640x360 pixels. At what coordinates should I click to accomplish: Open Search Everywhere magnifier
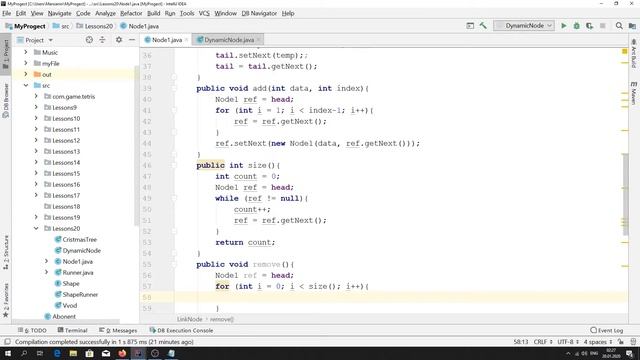coord(619,26)
